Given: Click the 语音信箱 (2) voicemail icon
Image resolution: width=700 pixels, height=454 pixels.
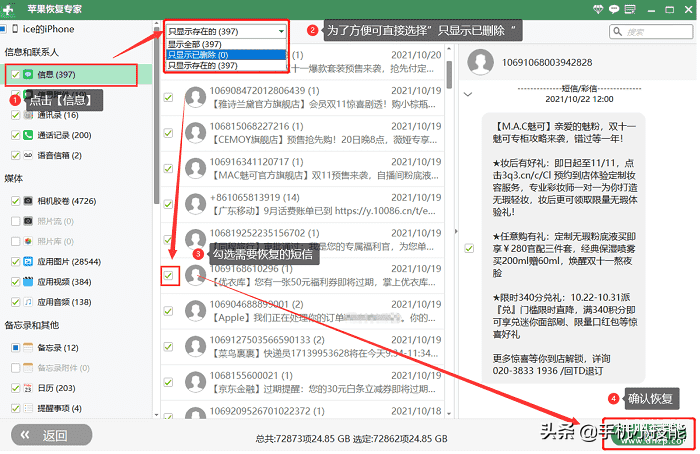Looking at the screenshot, I should (x=28, y=155).
